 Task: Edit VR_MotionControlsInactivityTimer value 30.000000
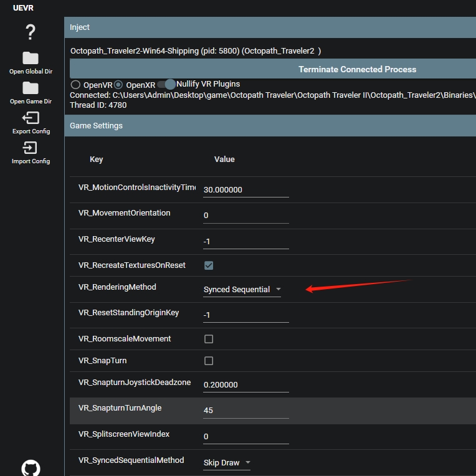(x=246, y=190)
